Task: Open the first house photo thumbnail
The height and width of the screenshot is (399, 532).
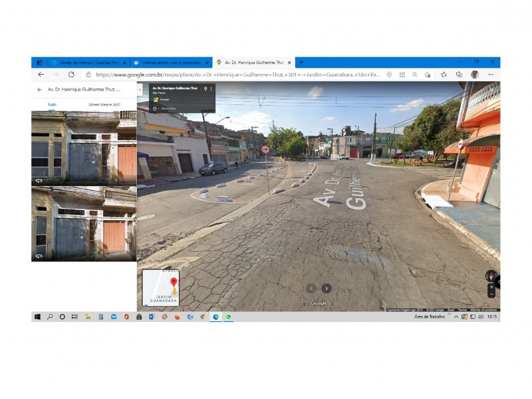Action: [84, 148]
